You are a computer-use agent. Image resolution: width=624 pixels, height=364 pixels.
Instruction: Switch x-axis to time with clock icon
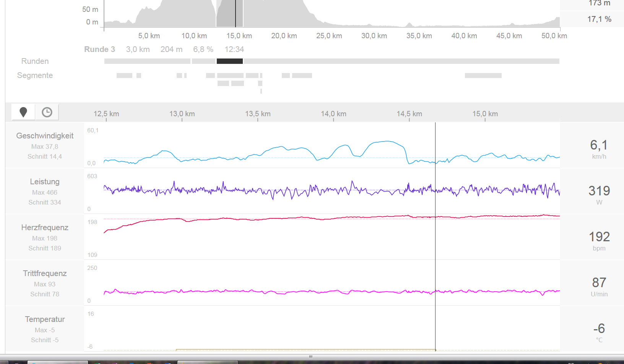point(47,112)
